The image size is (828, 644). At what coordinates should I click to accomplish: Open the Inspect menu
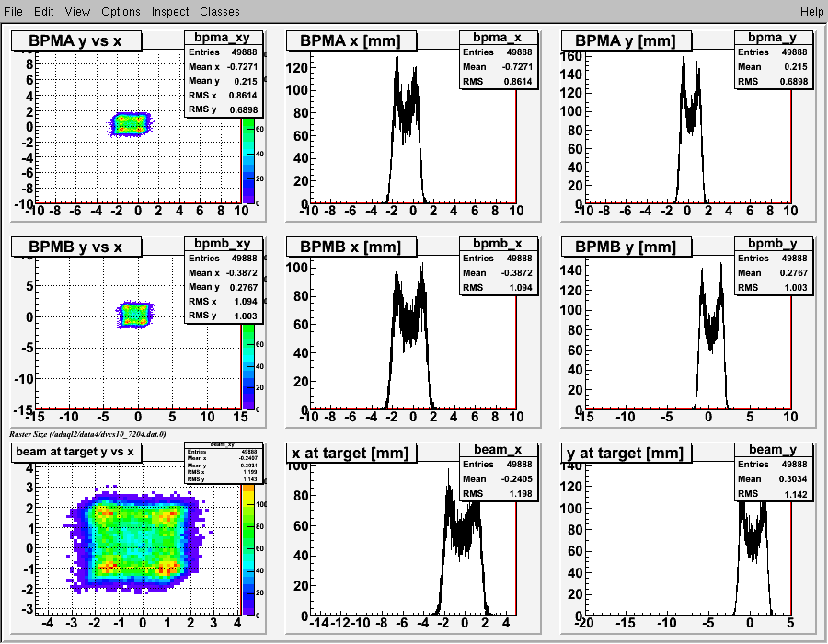[170, 12]
